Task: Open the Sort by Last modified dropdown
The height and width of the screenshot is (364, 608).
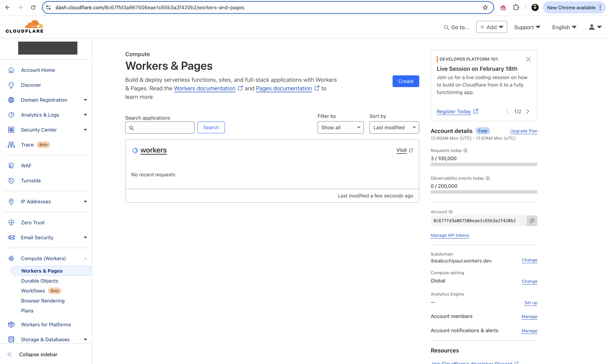Action: point(394,128)
